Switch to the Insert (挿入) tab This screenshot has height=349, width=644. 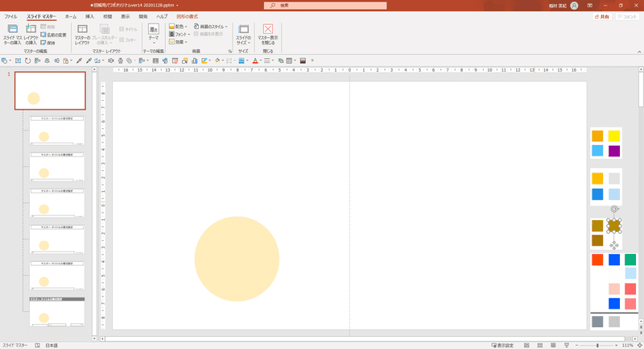[89, 17]
